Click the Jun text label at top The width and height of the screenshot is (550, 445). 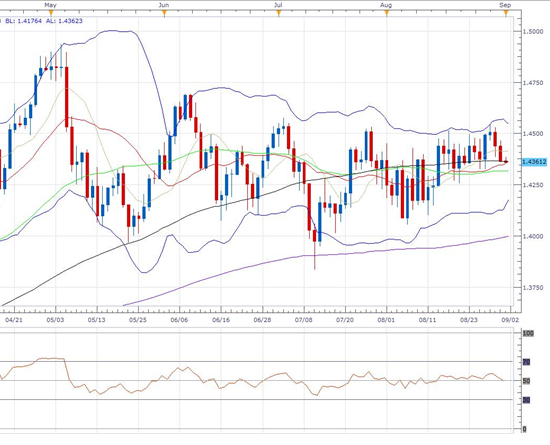(164, 5)
